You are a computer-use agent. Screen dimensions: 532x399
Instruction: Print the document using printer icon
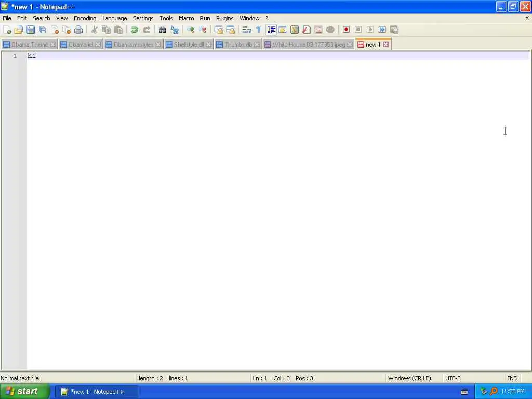(78, 30)
